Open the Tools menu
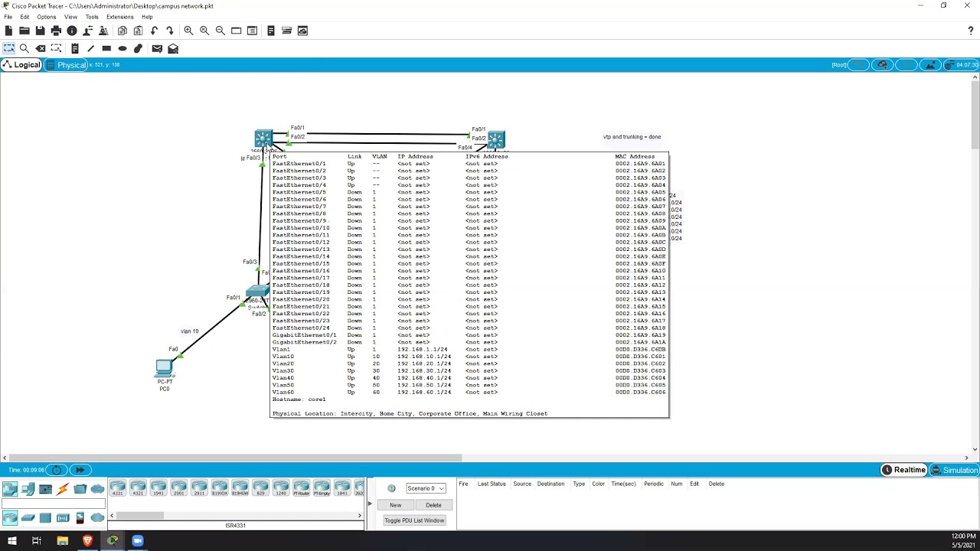Viewport: 980px width, 551px height. (x=92, y=17)
